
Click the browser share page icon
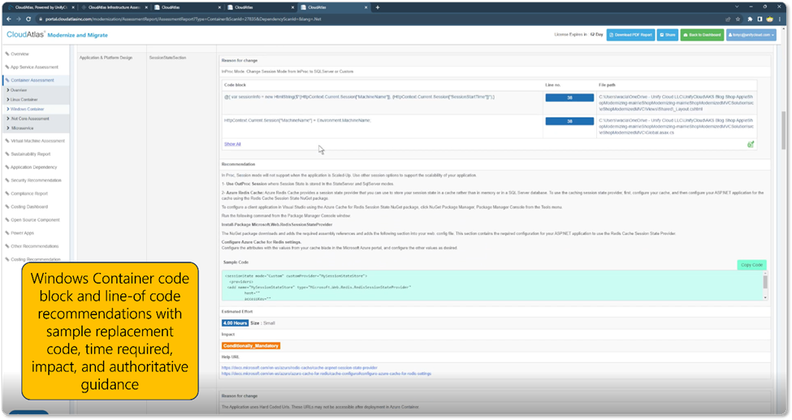(x=728, y=19)
